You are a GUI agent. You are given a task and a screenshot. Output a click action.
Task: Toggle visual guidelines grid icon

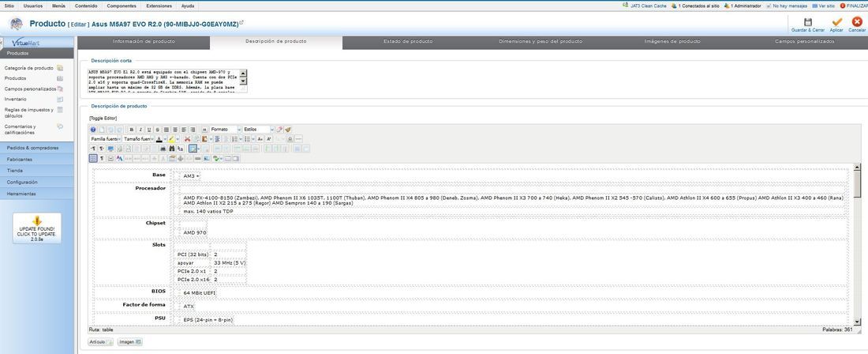[93, 159]
